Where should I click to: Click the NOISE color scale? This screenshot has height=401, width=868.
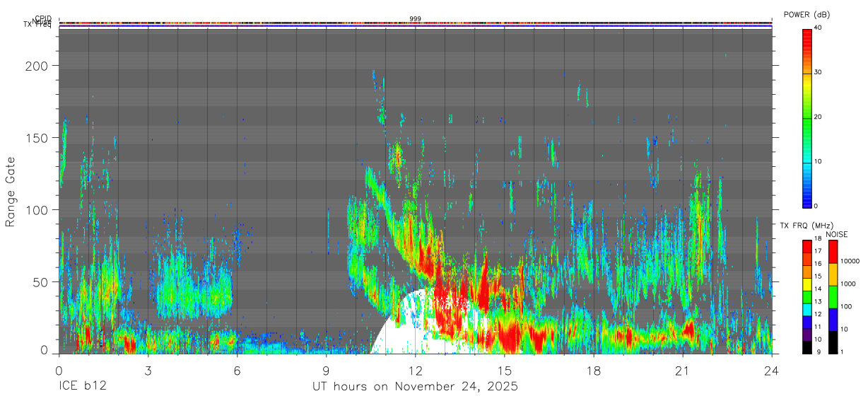pos(832,296)
